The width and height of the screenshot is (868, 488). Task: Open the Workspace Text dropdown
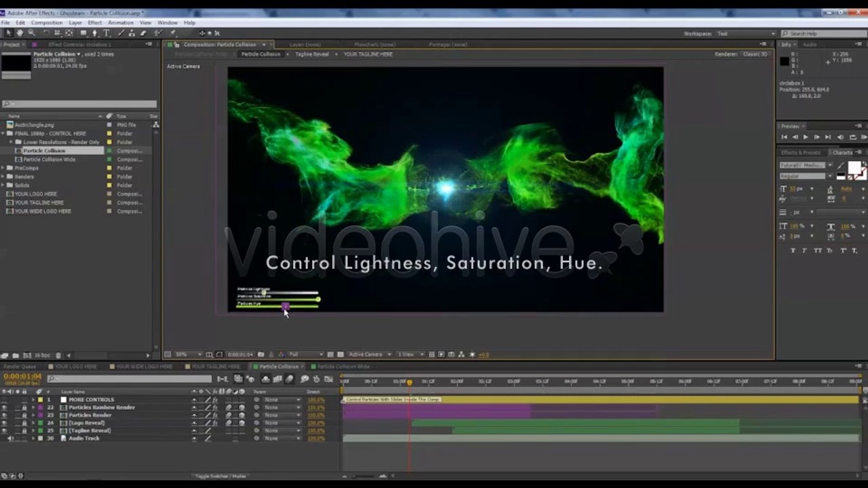745,33
